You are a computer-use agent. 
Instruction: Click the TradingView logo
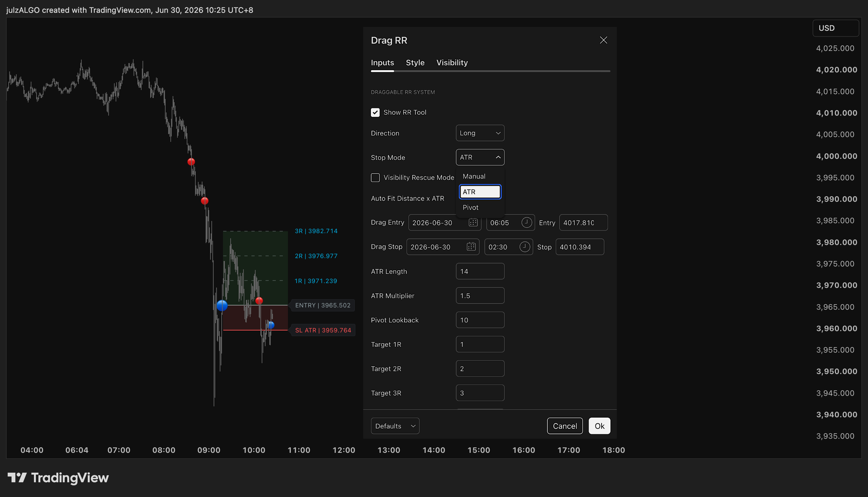(x=58, y=477)
